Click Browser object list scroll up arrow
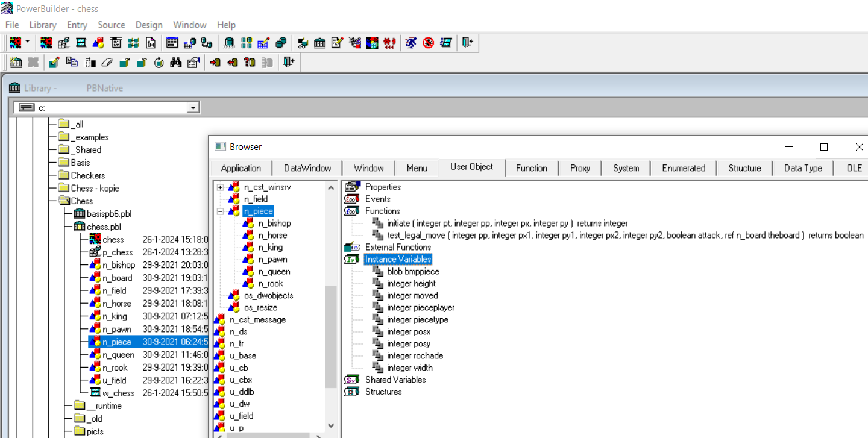This screenshot has width=868, height=438. point(331,187)
